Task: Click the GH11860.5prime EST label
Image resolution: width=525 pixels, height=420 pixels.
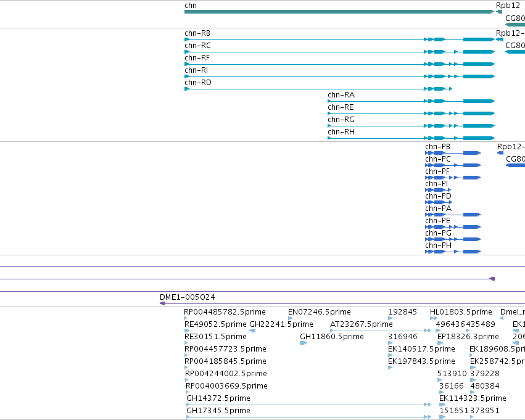Action: (332, 337)
